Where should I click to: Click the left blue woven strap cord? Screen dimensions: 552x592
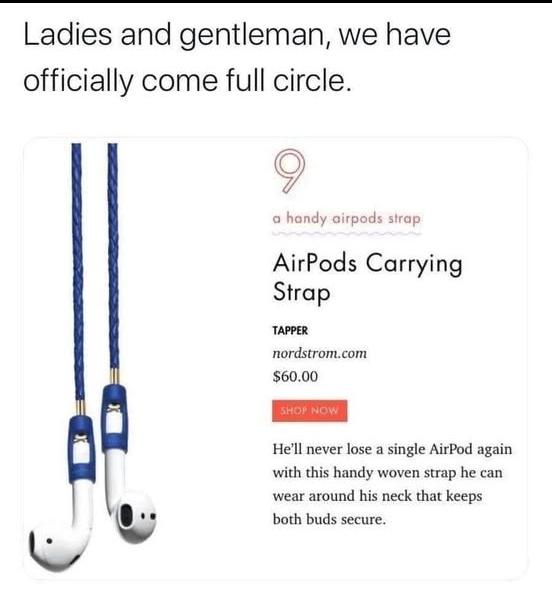tap(78, 271)
